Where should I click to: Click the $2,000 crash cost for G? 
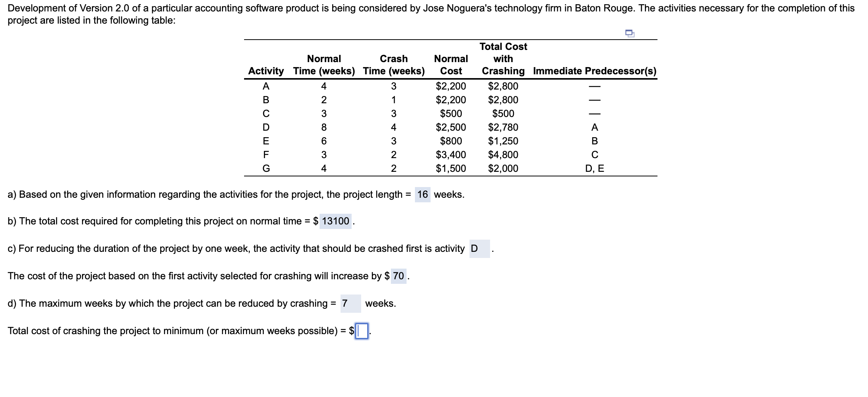tap(503, 168)
